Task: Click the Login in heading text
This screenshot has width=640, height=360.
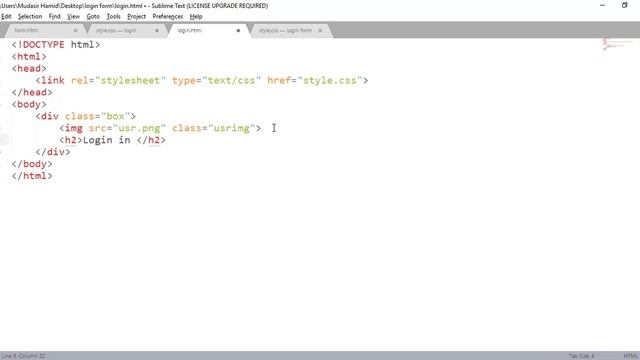Action: click(107, 140)
